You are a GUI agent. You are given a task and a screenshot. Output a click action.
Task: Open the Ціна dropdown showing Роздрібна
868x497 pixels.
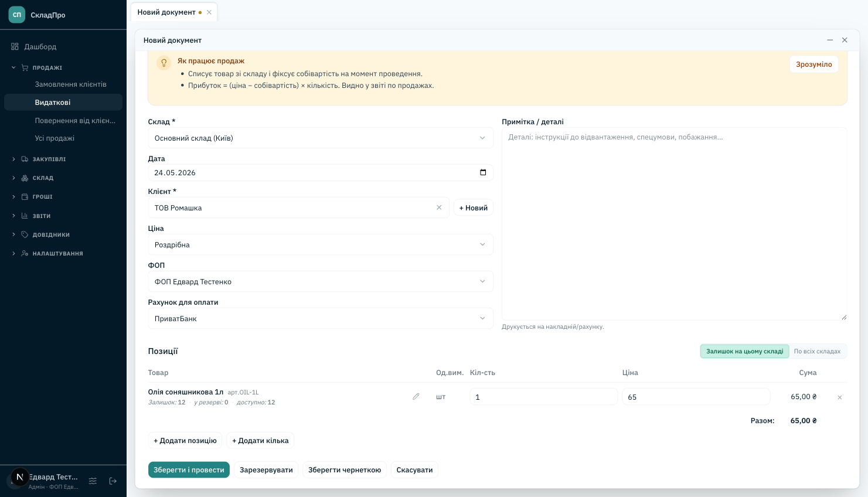321,244
